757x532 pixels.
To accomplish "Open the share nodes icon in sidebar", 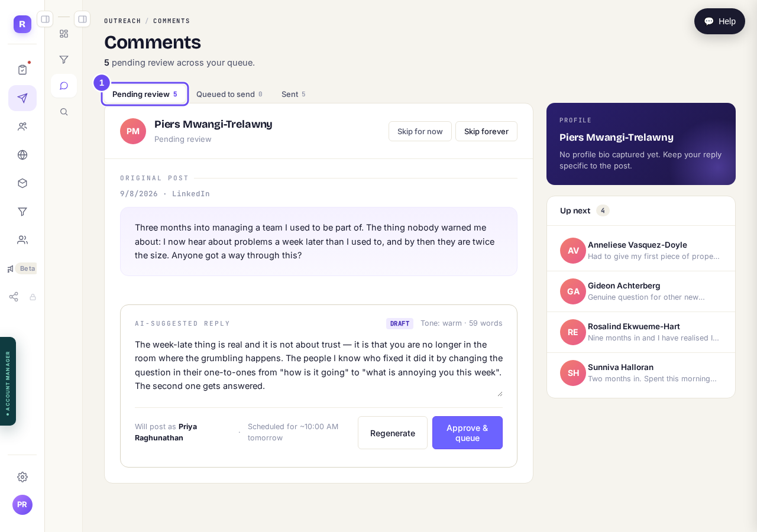I will [x=14, y=297].
